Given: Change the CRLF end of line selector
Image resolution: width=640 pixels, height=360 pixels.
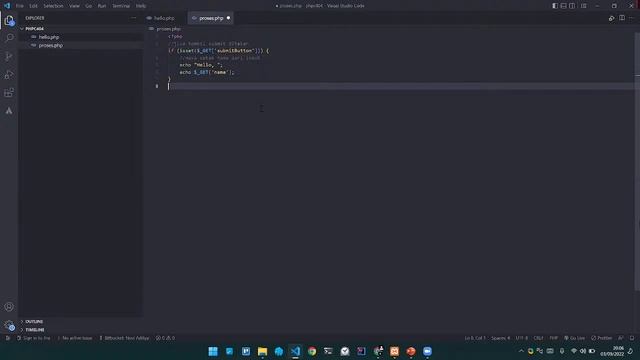Looking at the screenshot, I should 538,338.
